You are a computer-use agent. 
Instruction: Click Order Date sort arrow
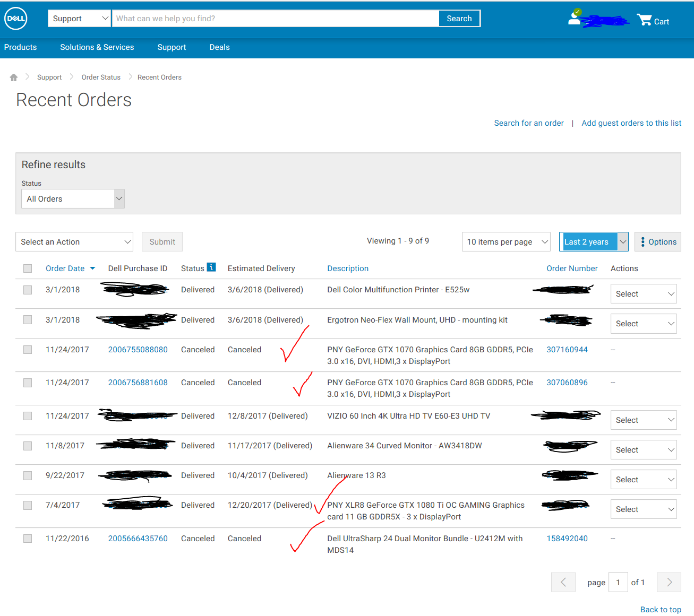pyautogui.click(x=92, y=268)
